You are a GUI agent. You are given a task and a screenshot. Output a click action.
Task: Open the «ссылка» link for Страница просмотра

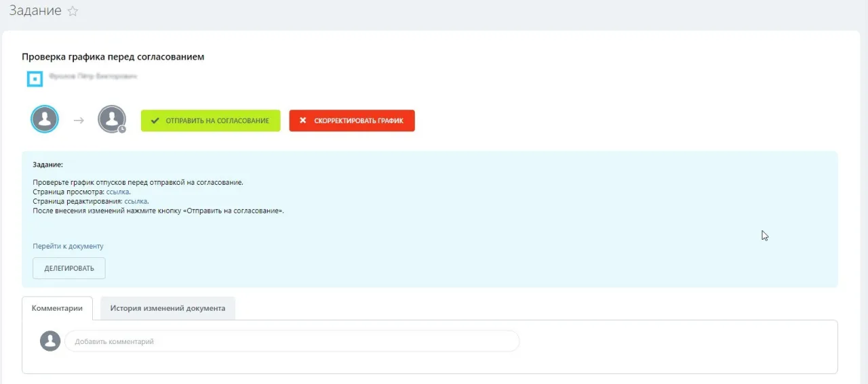(x=117, y=192)
